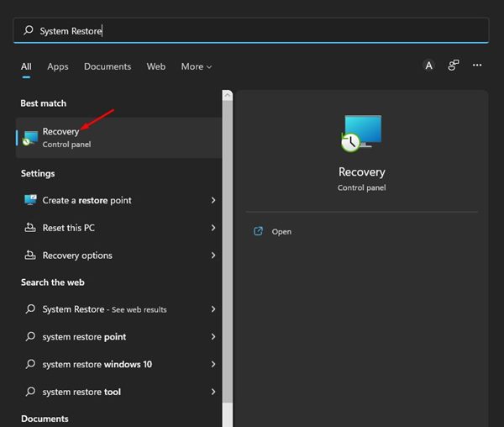Expand the Reset this PC chevron
The width and height of the screenshot is (504, 427).
(x=213, y=228)
